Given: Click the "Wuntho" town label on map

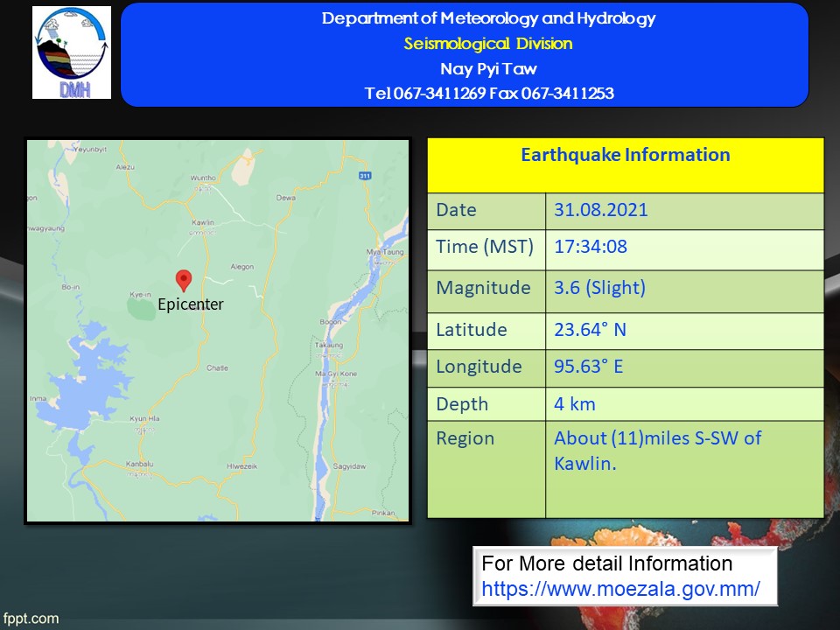Looking at the screenshot, I should coord(203,178).
